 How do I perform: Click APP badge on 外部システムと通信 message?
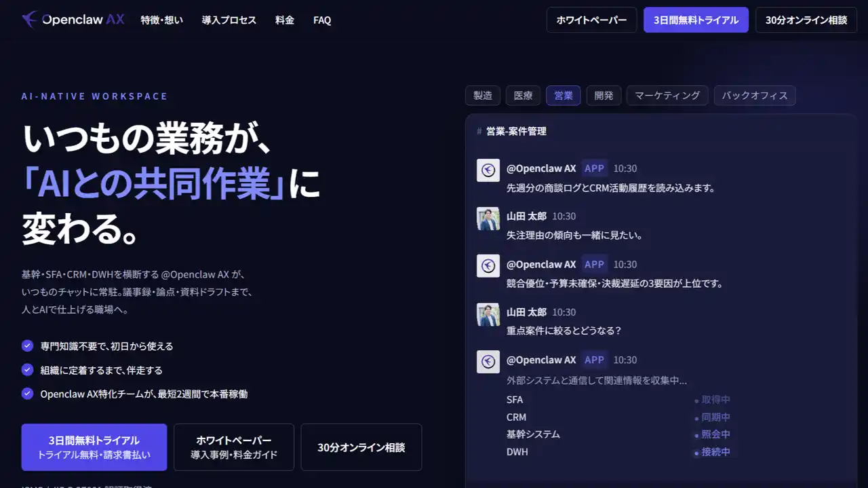coord(594,360)
